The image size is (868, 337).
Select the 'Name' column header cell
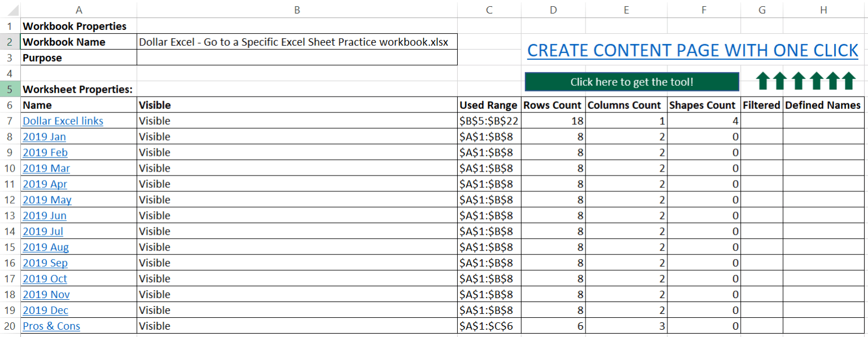[x=79, y=105]
